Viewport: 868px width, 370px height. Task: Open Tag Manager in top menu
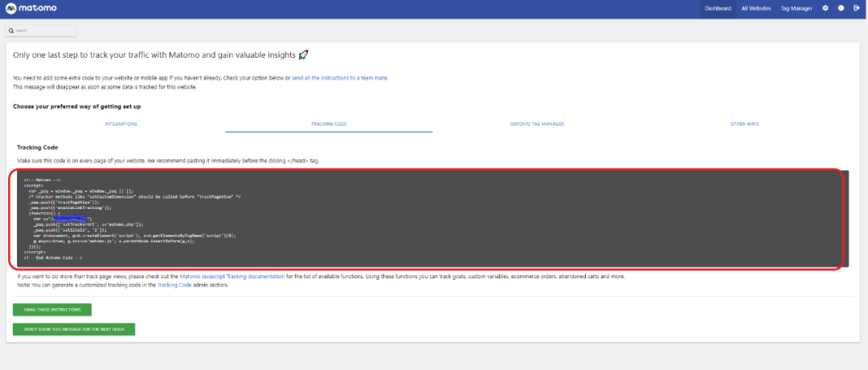796,8
